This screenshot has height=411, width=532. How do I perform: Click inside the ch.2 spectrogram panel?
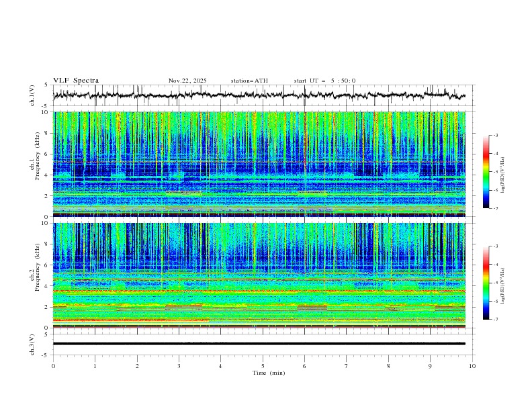pos(259,275)
